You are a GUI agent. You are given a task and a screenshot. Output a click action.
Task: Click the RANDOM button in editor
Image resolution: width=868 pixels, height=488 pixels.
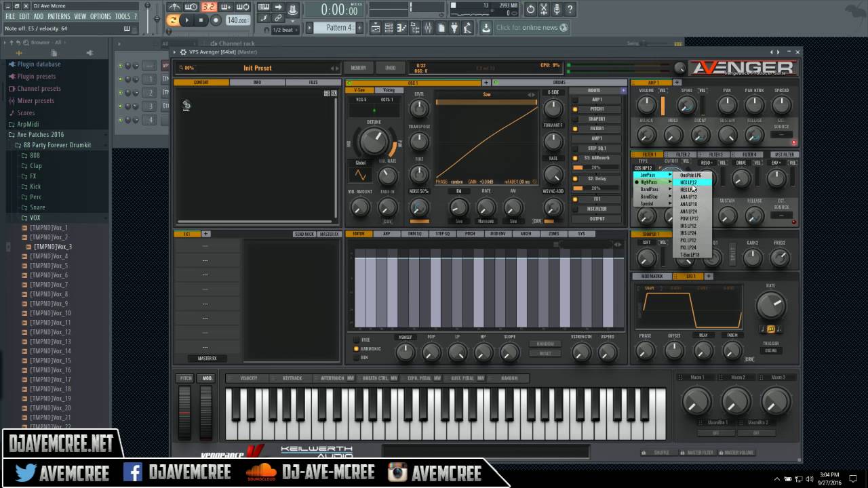click(545, 344)
